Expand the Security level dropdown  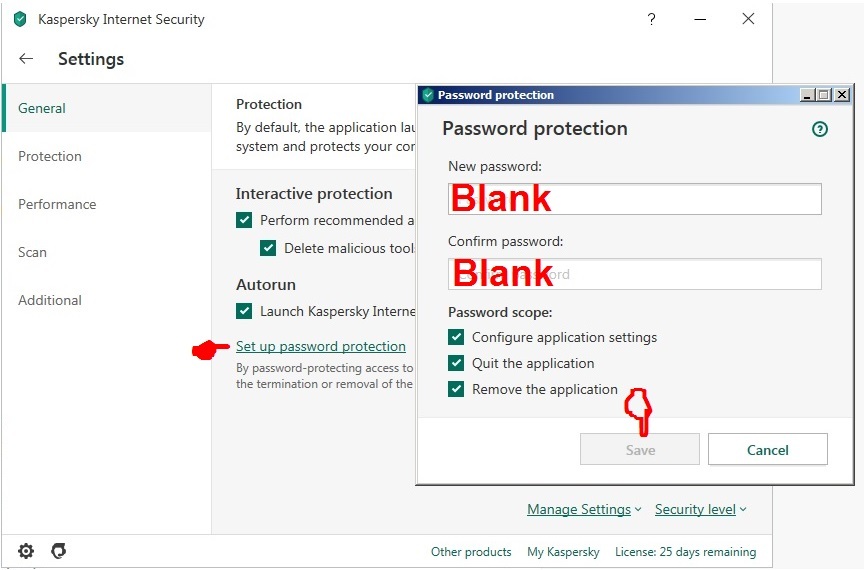700,509
